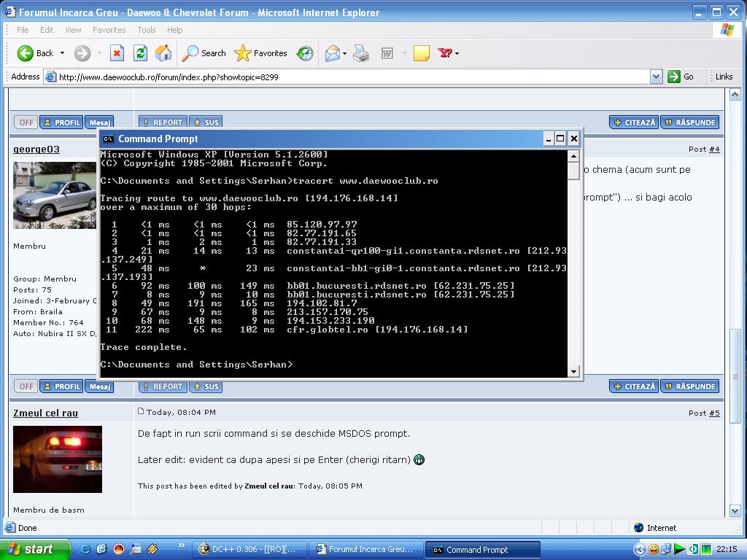Click the Yahoo Y! toolbar icon
Viewport: 747px width, 560px height.
coord(445,52)
